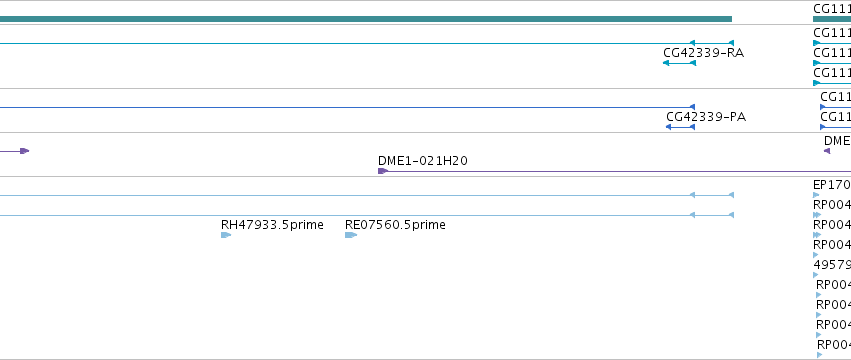
Task: Click the small purple arrow beneath DME label
Action: pyautogui.click(x=827, y=151)
